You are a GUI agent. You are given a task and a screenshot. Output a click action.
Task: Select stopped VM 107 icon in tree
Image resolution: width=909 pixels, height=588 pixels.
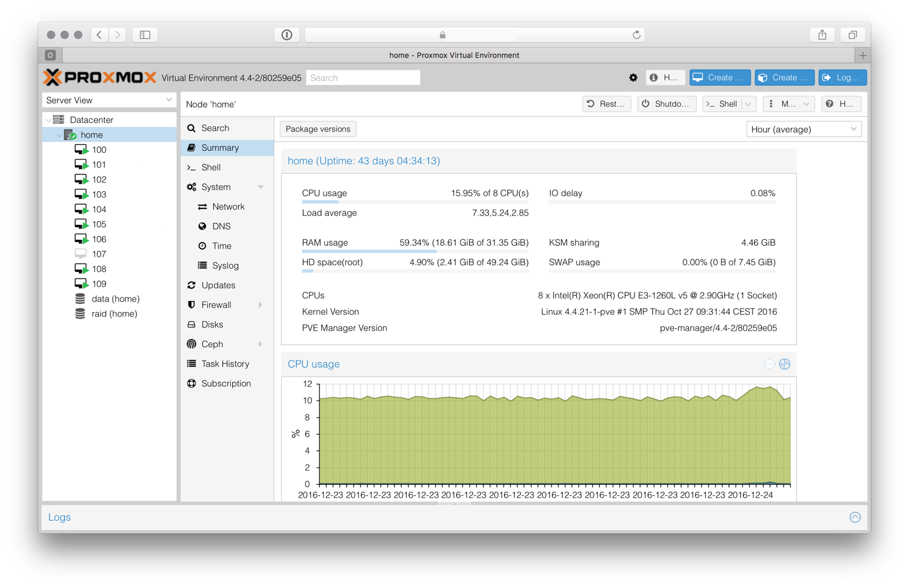pos(81,254)
